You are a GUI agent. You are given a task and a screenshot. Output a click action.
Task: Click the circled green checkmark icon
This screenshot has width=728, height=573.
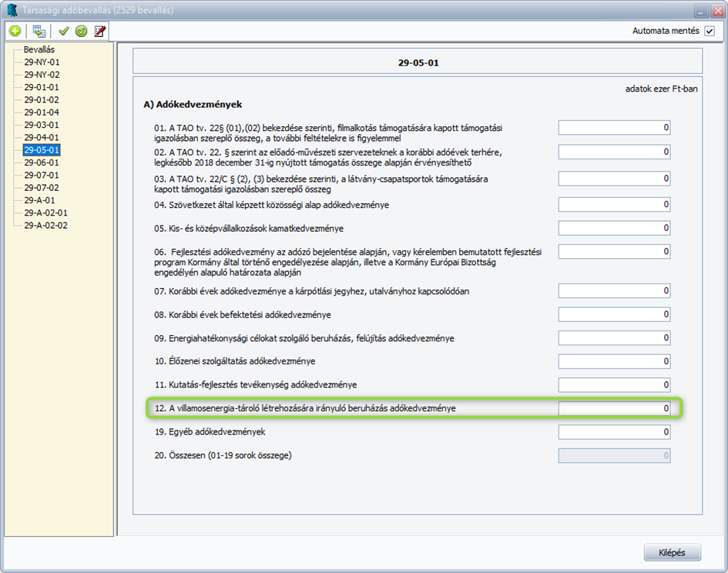(81, 31)
